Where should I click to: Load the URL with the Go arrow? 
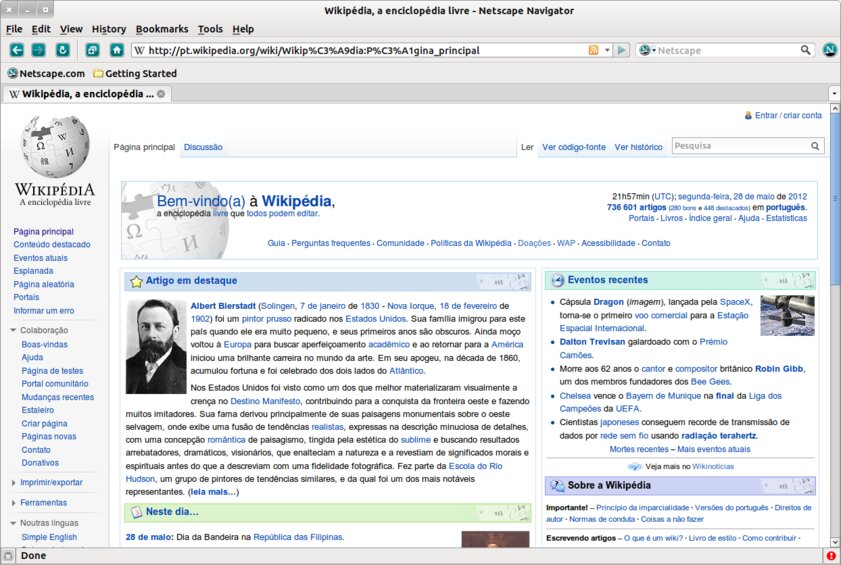pos(622,50)
